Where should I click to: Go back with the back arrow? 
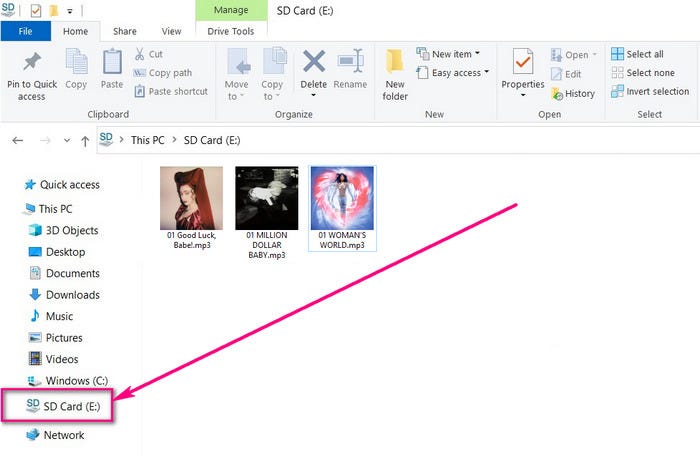18,141
